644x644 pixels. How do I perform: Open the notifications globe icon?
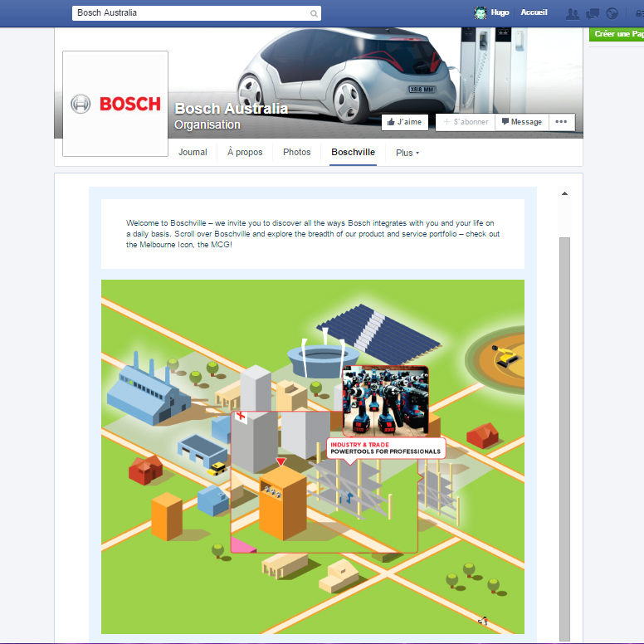(612, 13)
